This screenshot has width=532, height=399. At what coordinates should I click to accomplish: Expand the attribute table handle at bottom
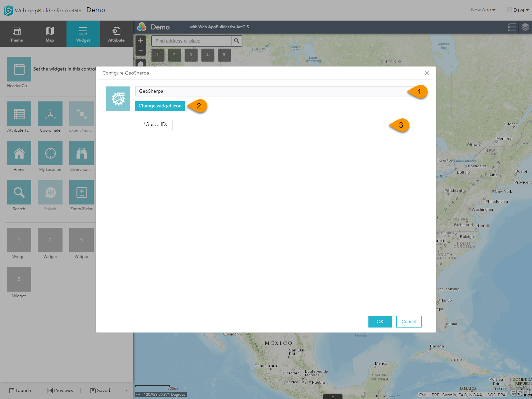point(332,397)
